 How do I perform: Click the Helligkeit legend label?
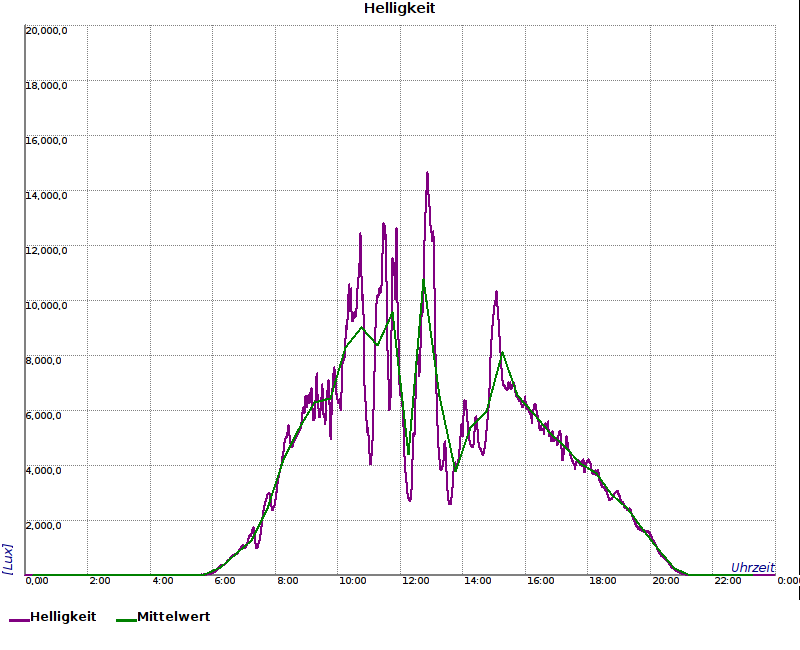(63, 616)
